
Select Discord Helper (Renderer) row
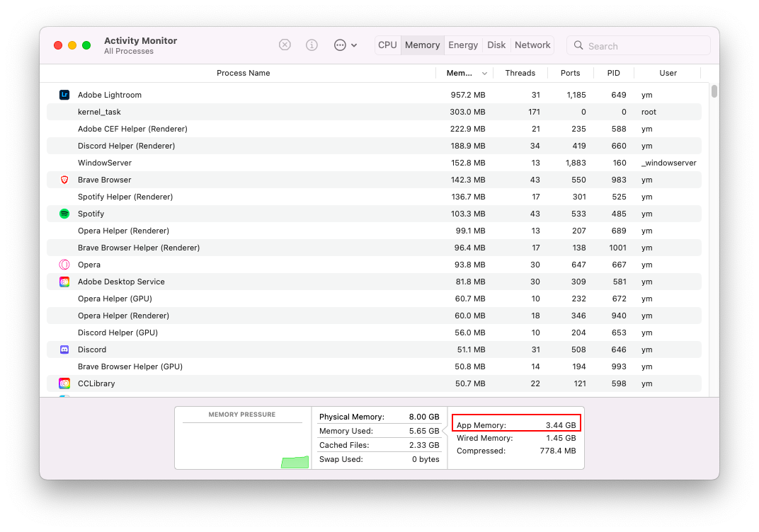pyautogui.click(x=374, y=146)
